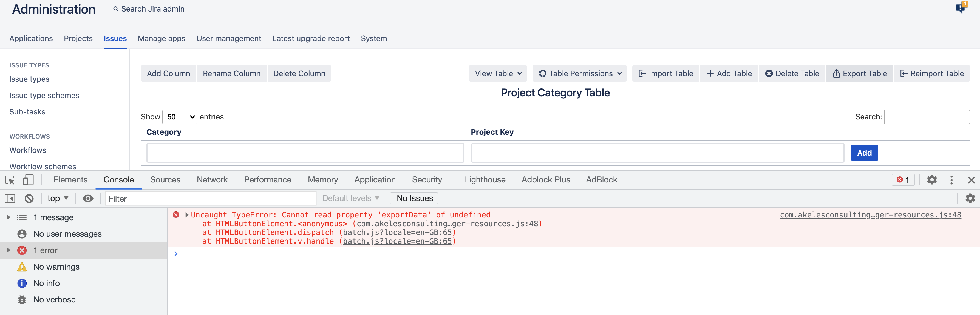
Task: Click the DevTools three-dot menu icon
Action: pos(951,180)
